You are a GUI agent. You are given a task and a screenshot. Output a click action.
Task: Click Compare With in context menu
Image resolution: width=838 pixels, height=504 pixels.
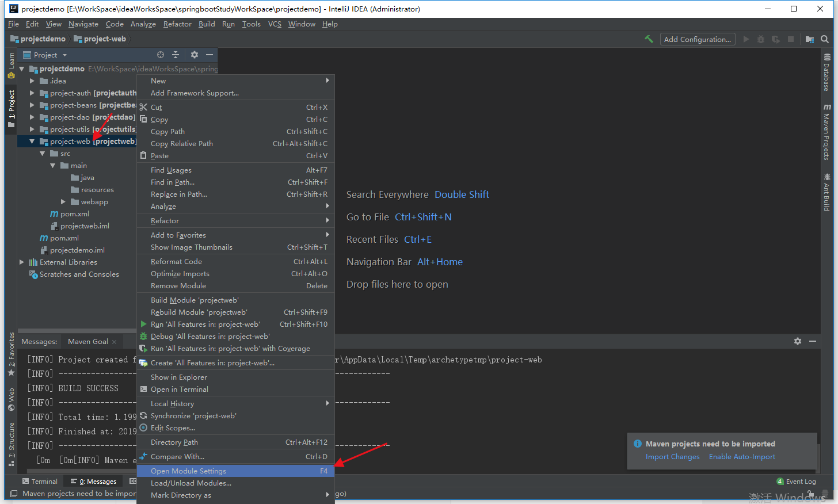tap(235, 457)
